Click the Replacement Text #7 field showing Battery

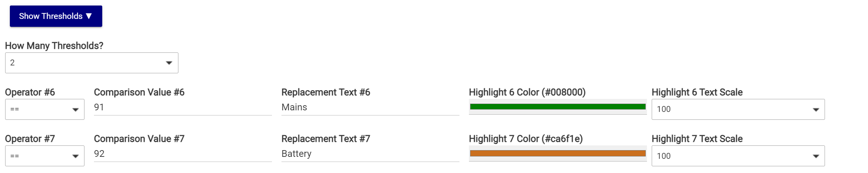click(x=370, y=154)
